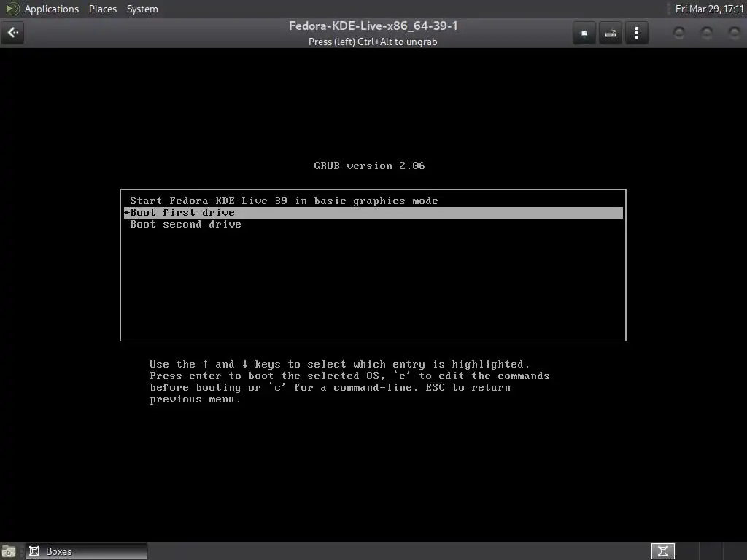The image size is (747, 560).
Task: Select 'Start Fedora-KDE-Live 39 in basic graphics mode'
Action: click(x=373, y=201)
